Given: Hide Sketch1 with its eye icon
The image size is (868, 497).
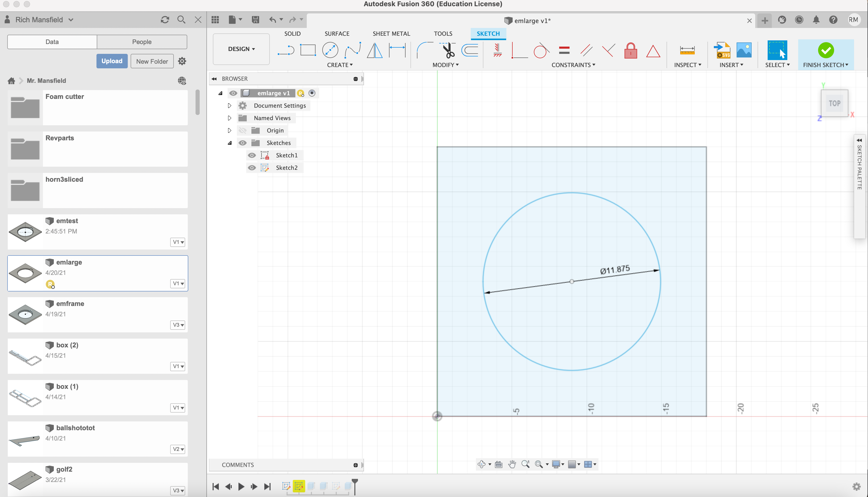Looking at the screenshot, I should 252,155.
